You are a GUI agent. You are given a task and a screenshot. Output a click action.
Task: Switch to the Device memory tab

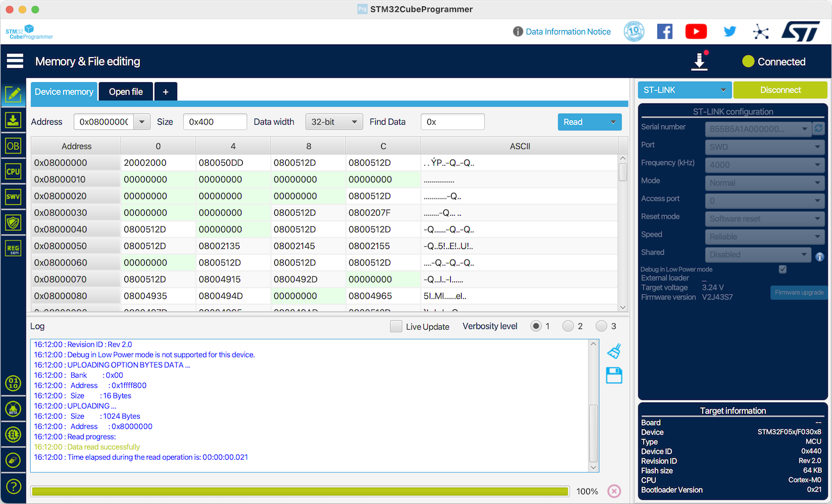pos(64,92)
